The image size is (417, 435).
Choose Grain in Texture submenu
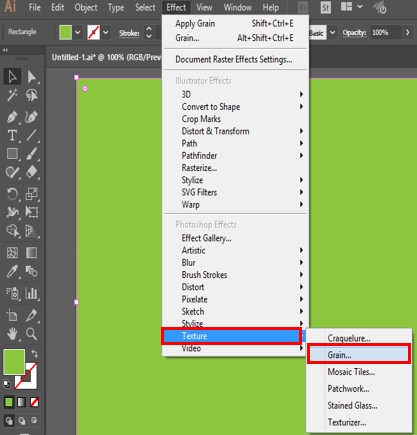coord(359,355)
